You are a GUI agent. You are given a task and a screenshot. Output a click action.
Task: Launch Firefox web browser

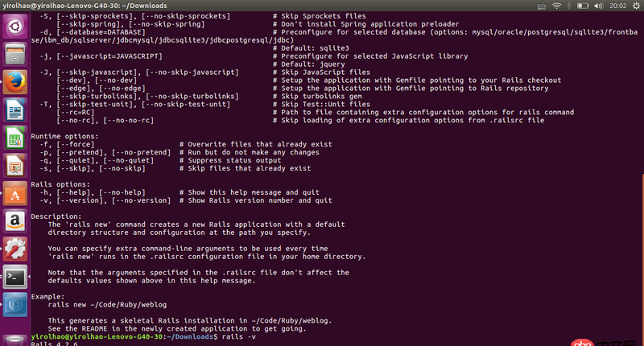[x=14, y=83]
